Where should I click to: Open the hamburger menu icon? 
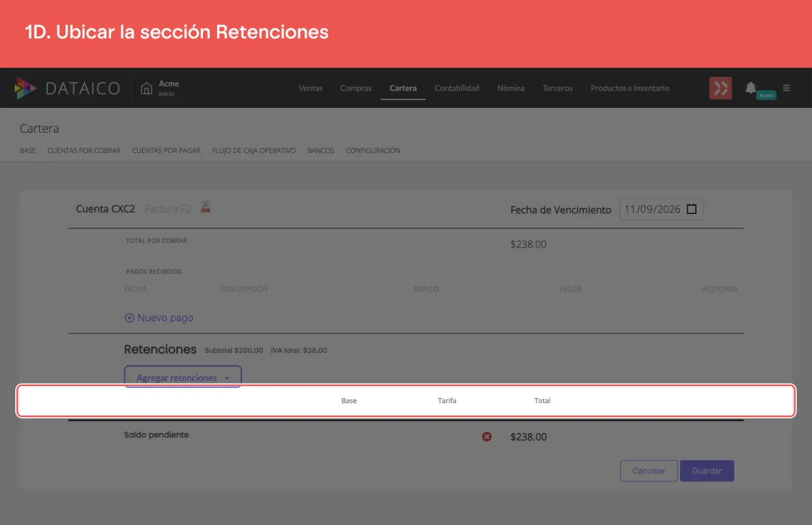pyautogui.click(x=787, y=88)
